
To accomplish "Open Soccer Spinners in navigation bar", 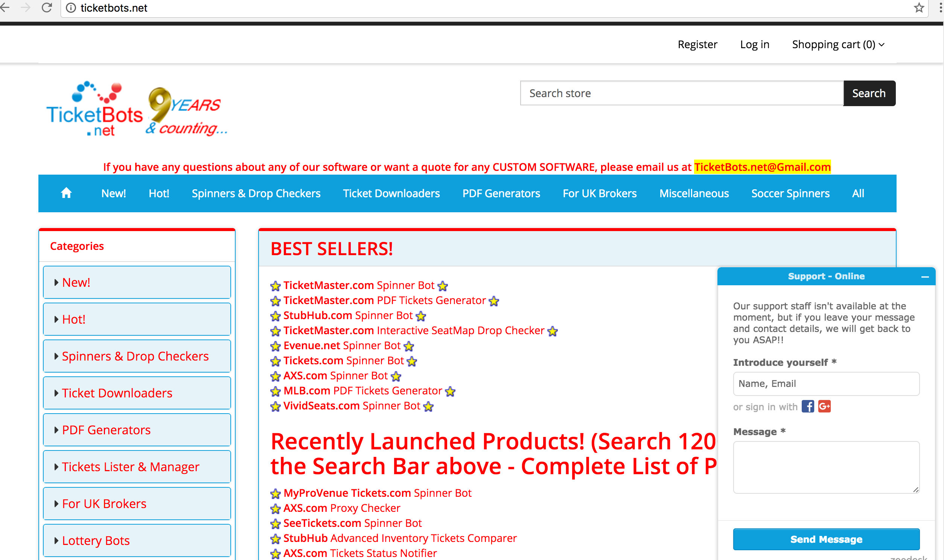I will [790, 193].
